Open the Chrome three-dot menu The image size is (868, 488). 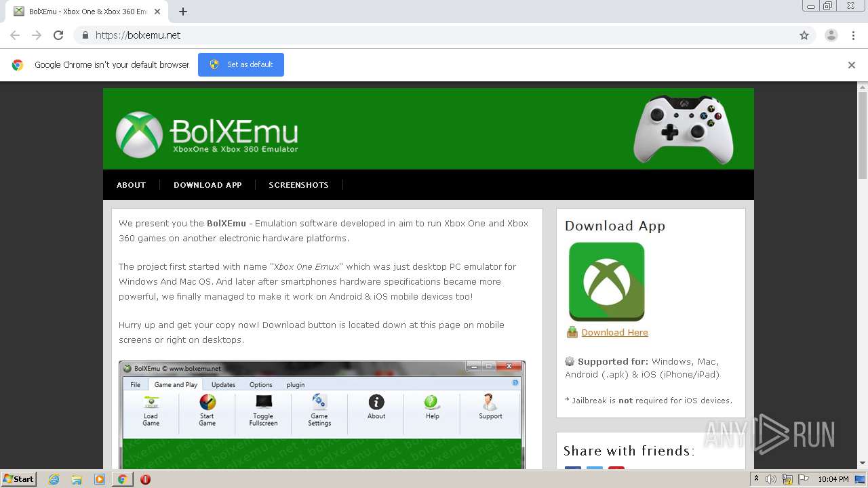tap(853, 35)
